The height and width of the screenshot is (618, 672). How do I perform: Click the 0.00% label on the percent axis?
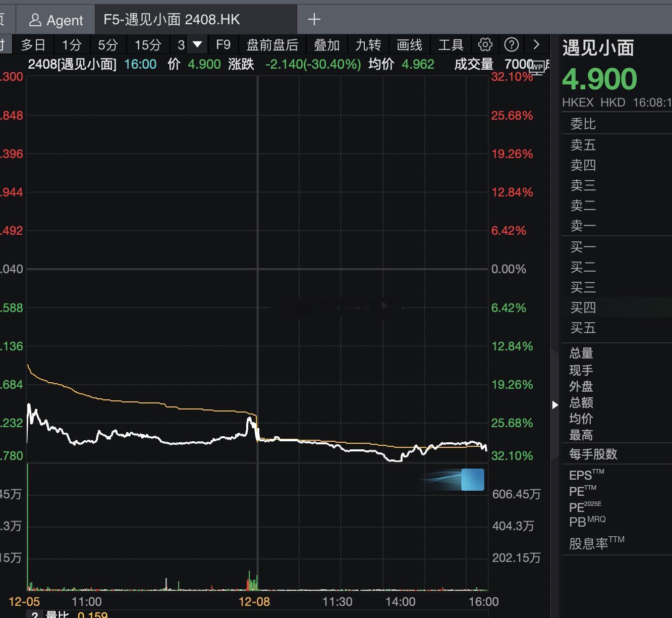pos(509,269)
